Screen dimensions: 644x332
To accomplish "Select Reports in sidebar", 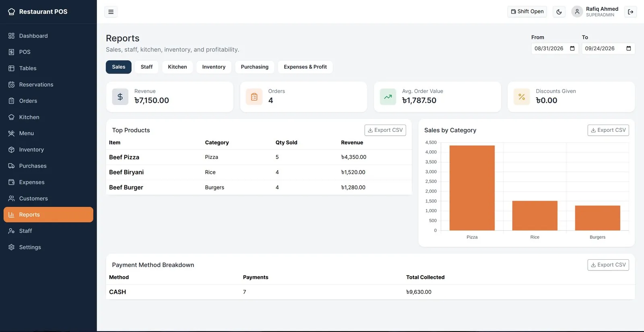I will [48, 215].
